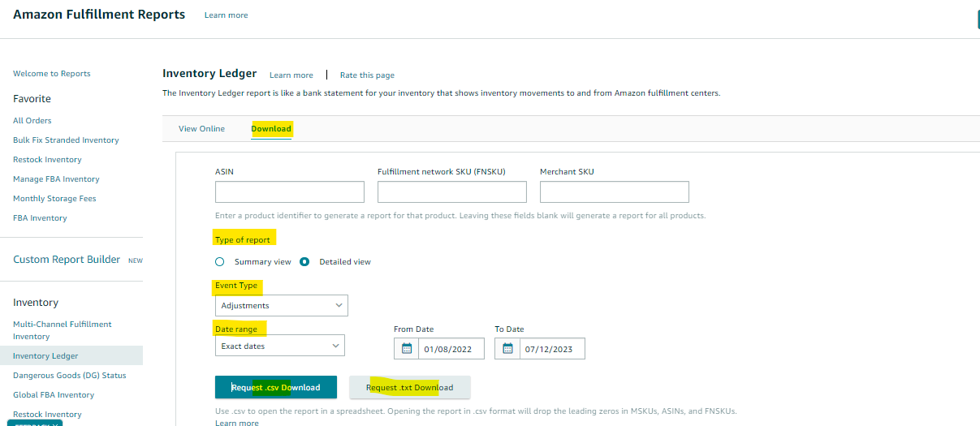
Task: Open Multi-Channel Fulfillment Inventory report
Action: (63, 330)
